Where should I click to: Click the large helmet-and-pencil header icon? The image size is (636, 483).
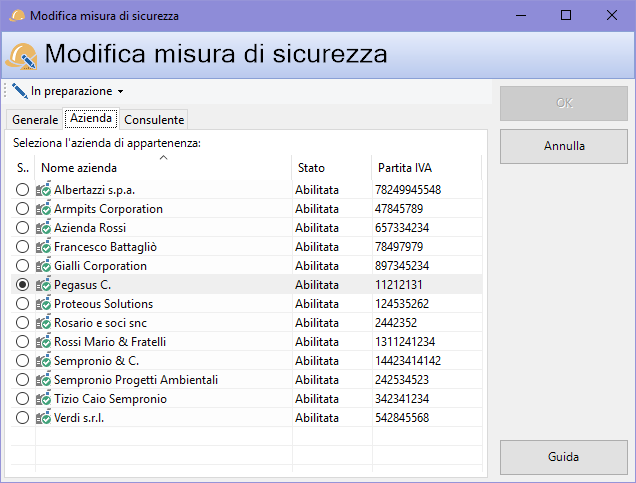click(21, 56)
